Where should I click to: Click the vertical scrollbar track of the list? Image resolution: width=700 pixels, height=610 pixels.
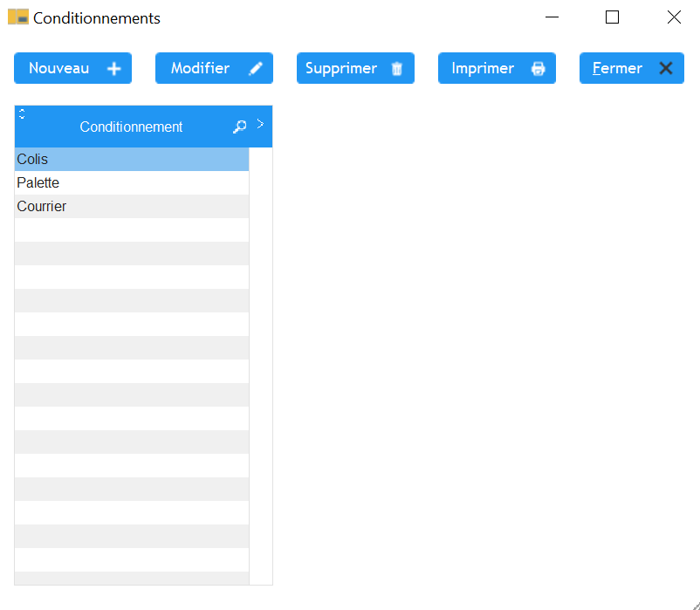point(261,366)
